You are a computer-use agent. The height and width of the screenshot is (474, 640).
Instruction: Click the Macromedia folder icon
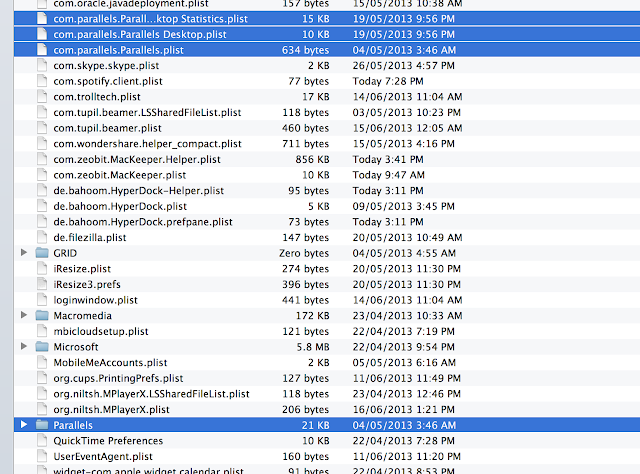[x=42, y=315]
